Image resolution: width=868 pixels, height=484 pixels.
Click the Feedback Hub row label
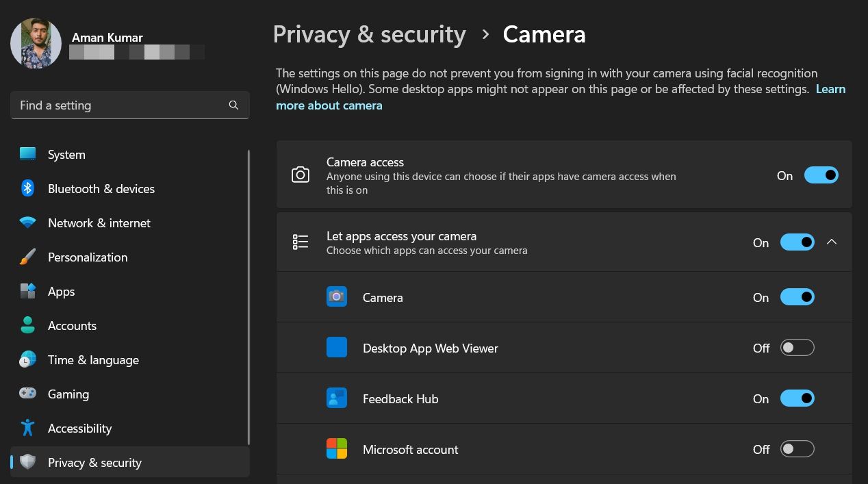coord(400,398)
